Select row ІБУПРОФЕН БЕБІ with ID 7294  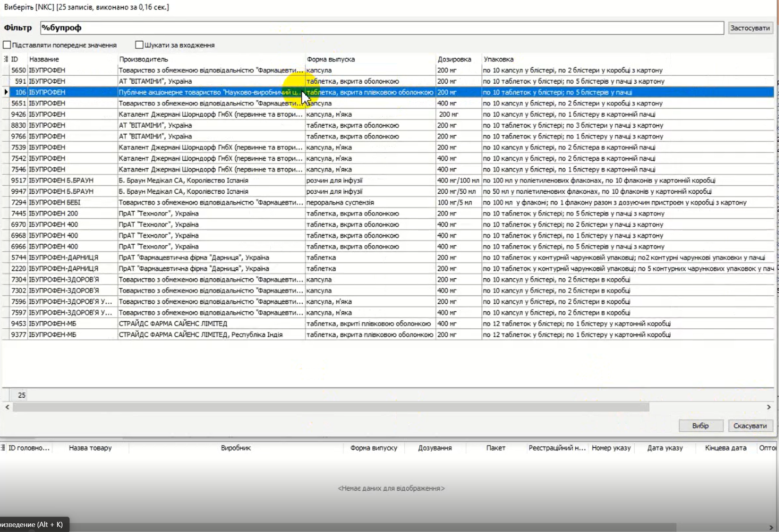pos(55,203)
